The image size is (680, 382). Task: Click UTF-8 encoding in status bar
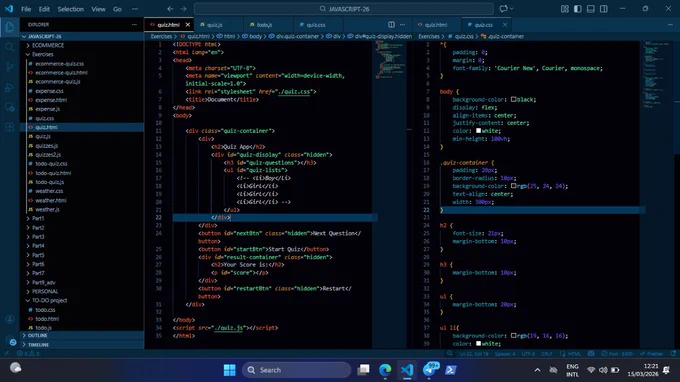[x=528, y=354]
